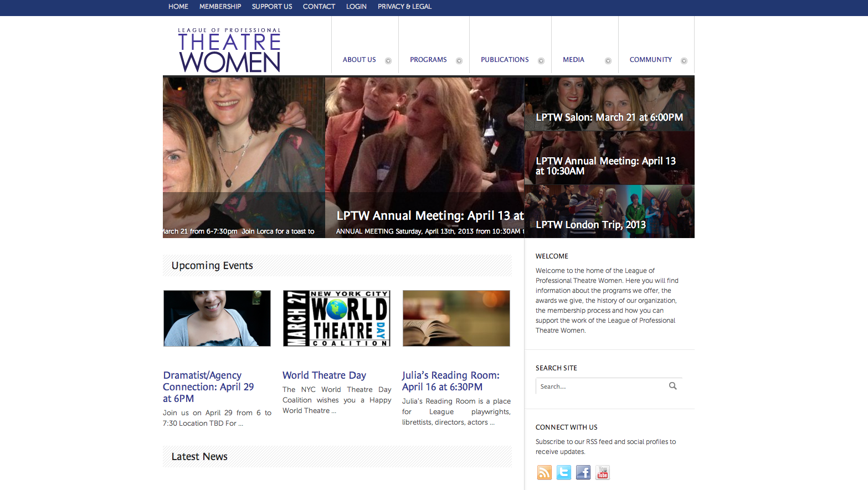Expand the Programs menu arrow
This screenshot has width=868, height=490.
(x=459, y=61)
